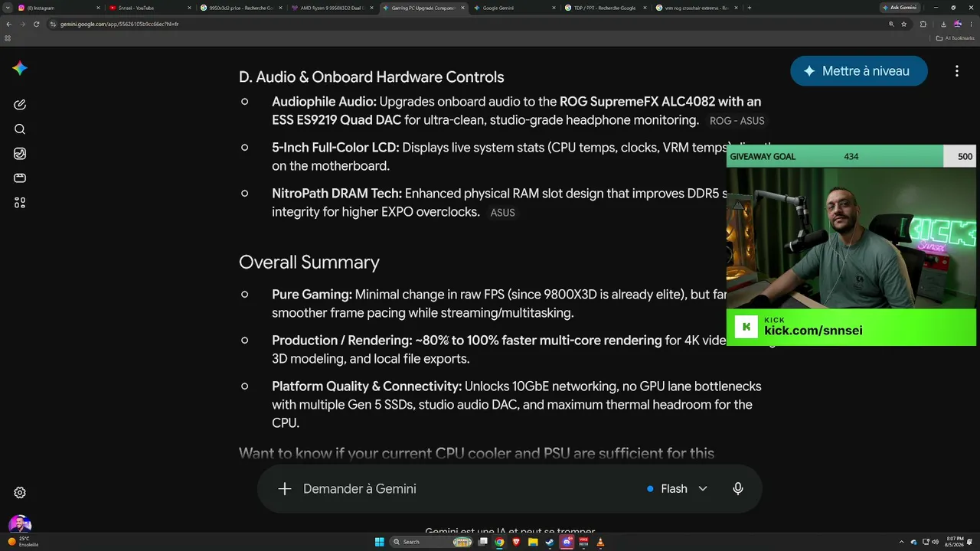Bookmark this page with the star icon
980x551 pixels.
904,24
